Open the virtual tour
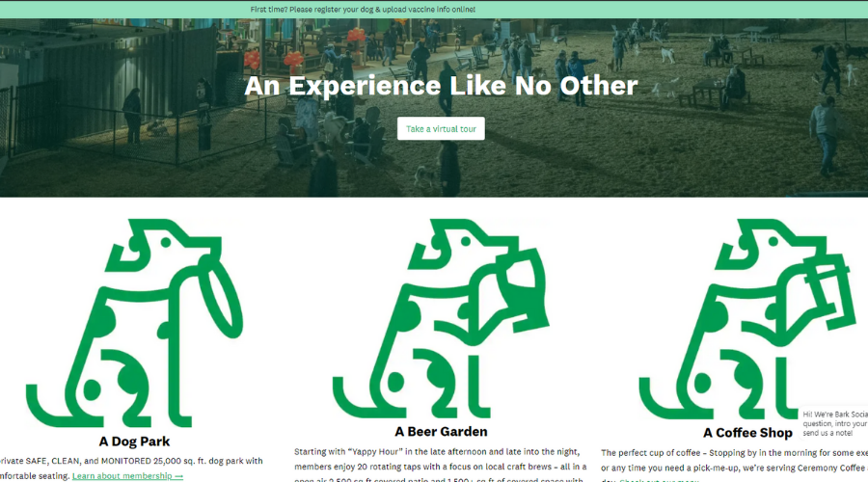The height and width of the screenshot is (482, 868). [x=441, y=128]
